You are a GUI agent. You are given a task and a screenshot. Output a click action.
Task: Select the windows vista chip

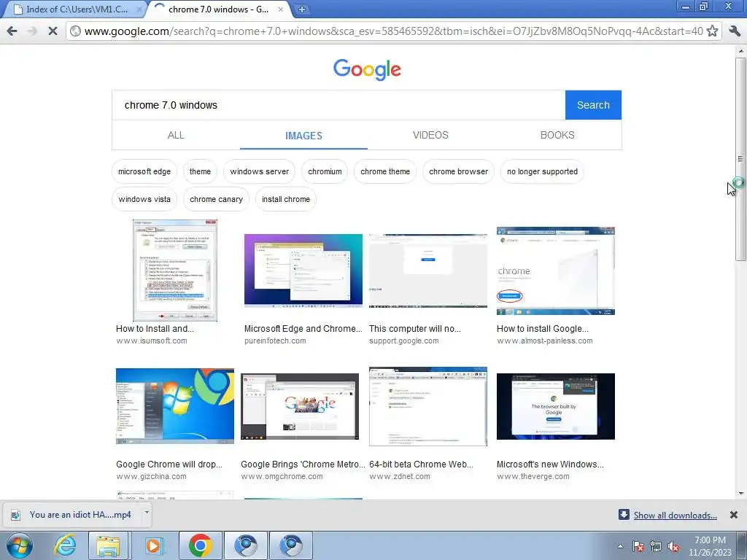point(144,199)
